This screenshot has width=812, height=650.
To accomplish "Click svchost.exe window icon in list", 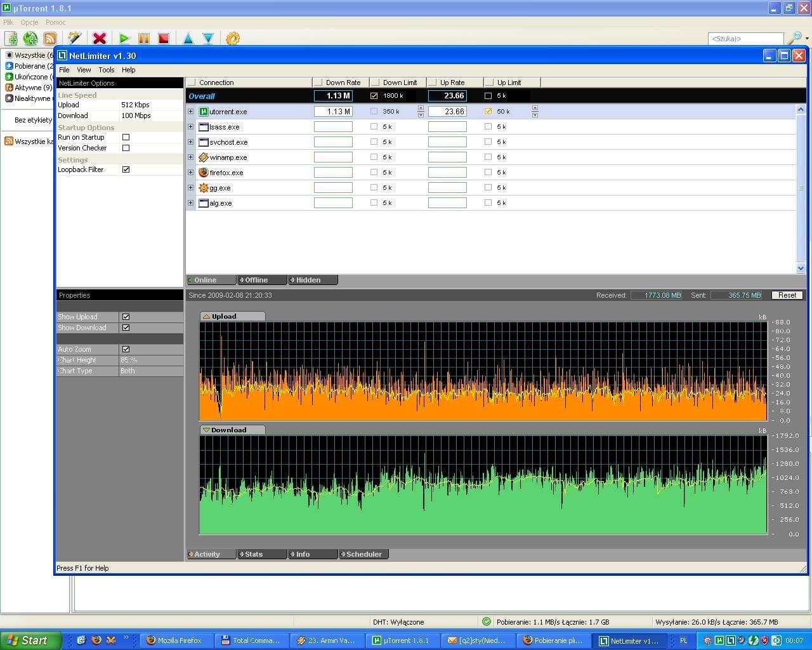I will [204, 142].
